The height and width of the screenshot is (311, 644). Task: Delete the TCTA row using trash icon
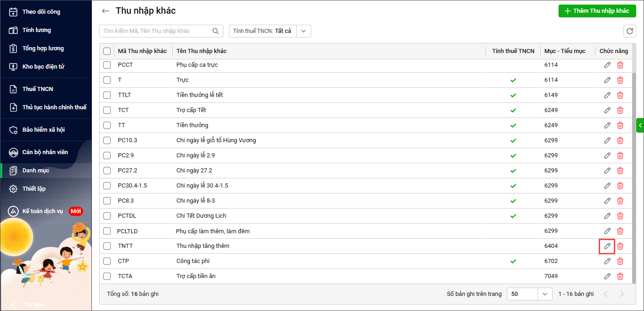620,276
